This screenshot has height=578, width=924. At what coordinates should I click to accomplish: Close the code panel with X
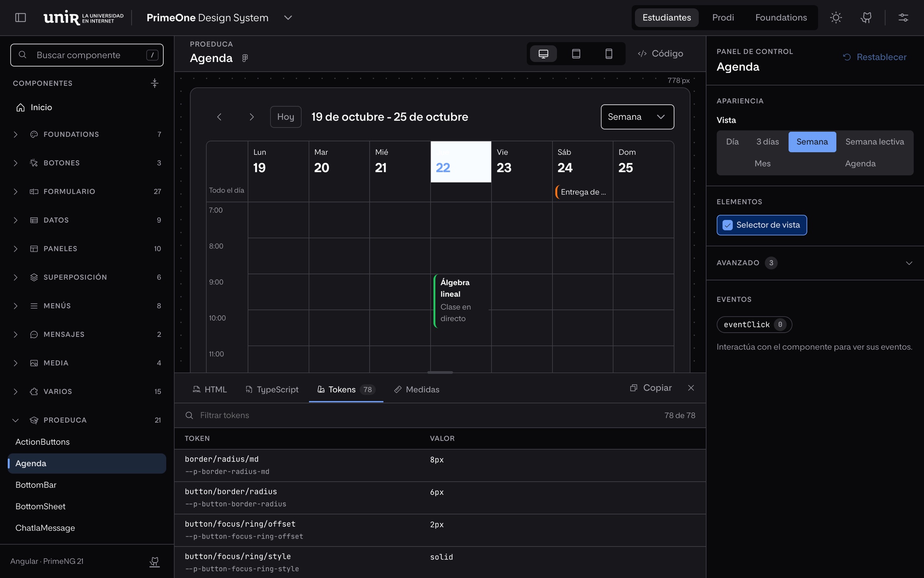pos(691,388)
